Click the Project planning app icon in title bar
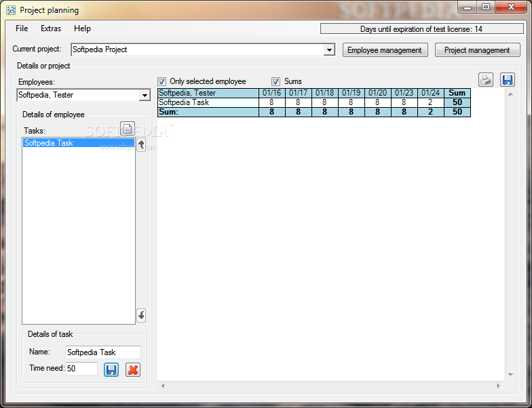532x408 pixels. [x=11, y=10]
